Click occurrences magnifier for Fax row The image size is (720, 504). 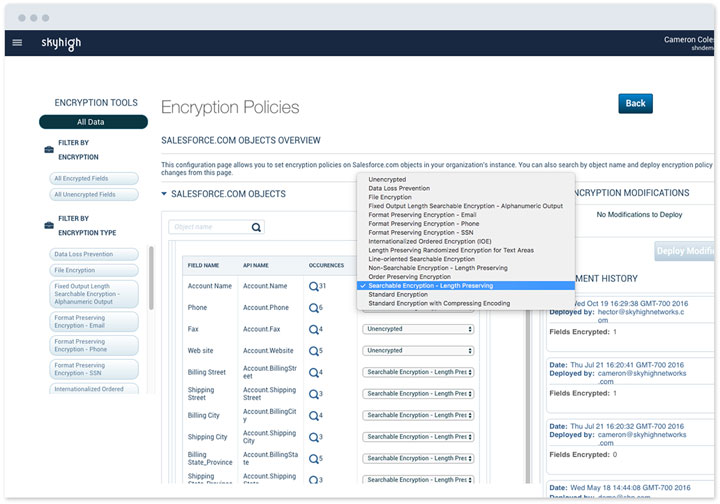tap(314, 330)
